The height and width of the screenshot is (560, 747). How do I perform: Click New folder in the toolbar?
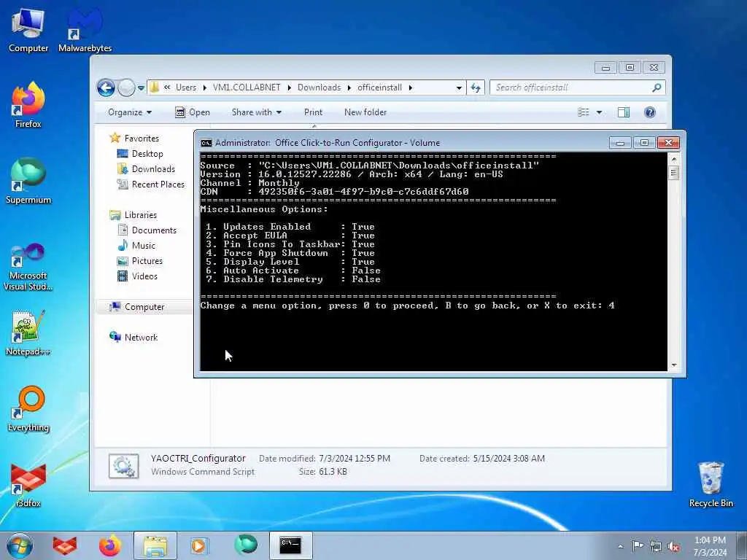[x=365, y=112]
